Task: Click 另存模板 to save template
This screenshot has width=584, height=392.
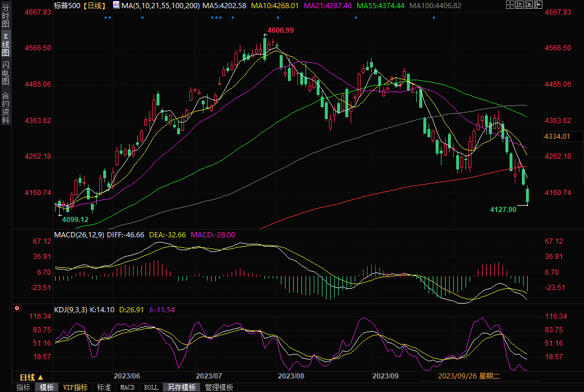Action: point(181,387)
